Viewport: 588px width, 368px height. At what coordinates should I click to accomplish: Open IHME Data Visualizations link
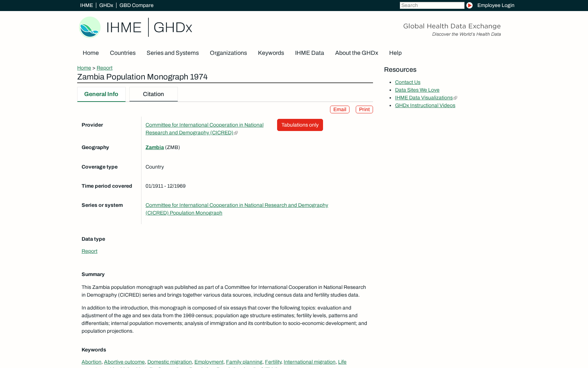[x=424, y=98]
